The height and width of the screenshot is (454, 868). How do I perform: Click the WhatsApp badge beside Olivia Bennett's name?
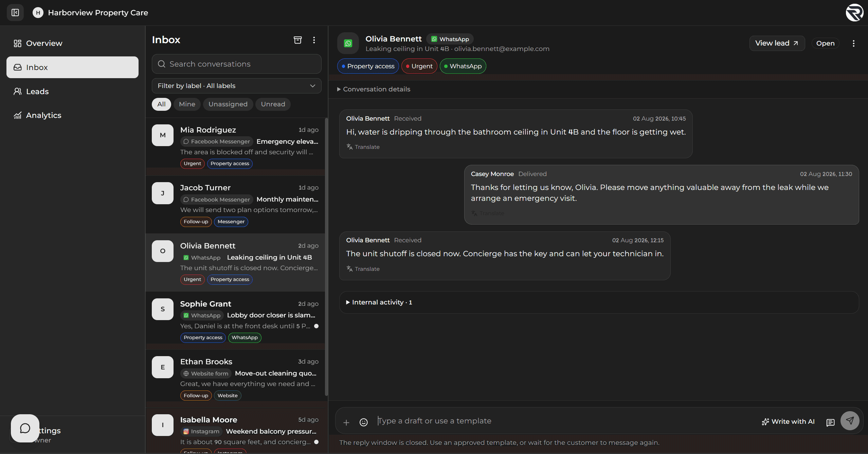point(450,39)
